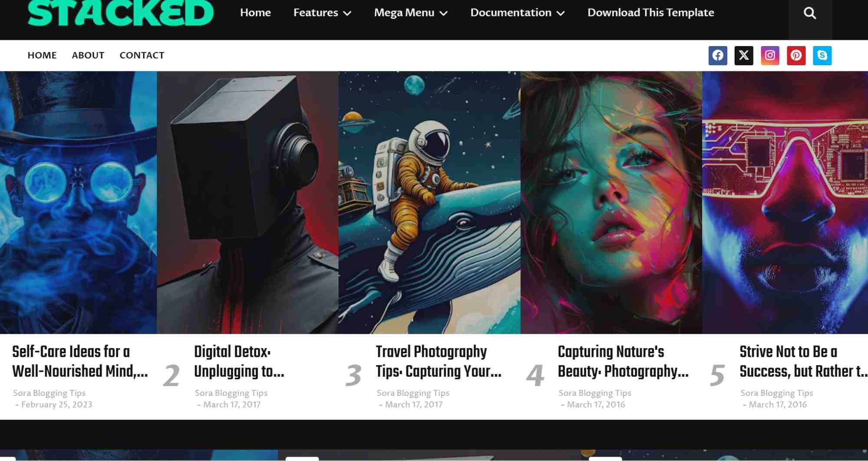This screenshot has height=461, width=868.
Task: Open CONTACT page from secondary menu
Action: (x=142, y=56)
